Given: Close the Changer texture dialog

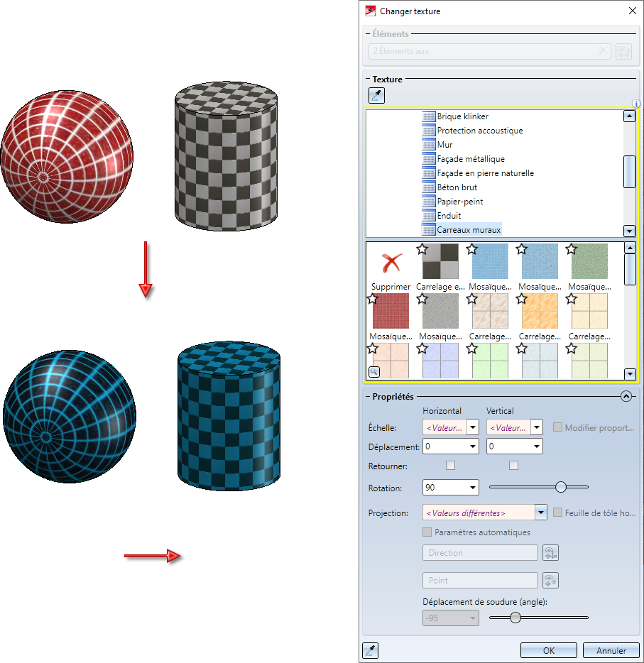Looking at the screenshot, I should pyautogui.click(x=633, y=11).
